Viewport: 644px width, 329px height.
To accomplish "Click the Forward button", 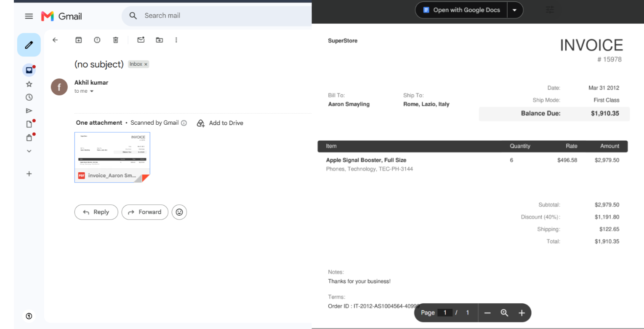I will click(x=145, y=212).
